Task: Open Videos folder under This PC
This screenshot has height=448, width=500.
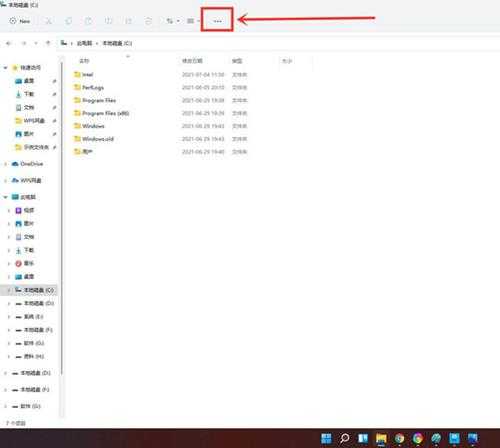Action: point(29,210)
